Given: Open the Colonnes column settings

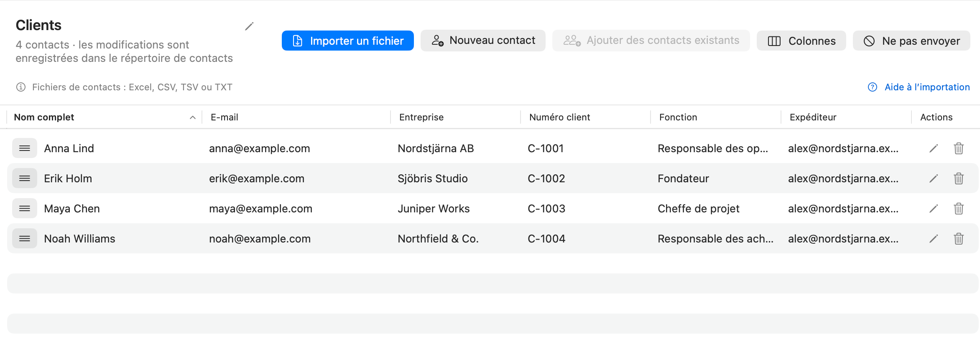Looking at the screenshot, I should pyautogui.click(x=801, y=41).
